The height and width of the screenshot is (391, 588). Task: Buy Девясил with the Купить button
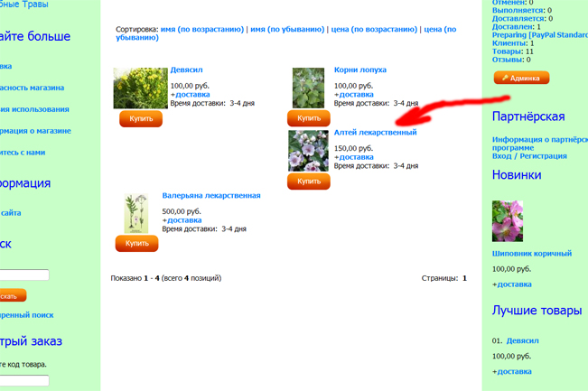141,119
